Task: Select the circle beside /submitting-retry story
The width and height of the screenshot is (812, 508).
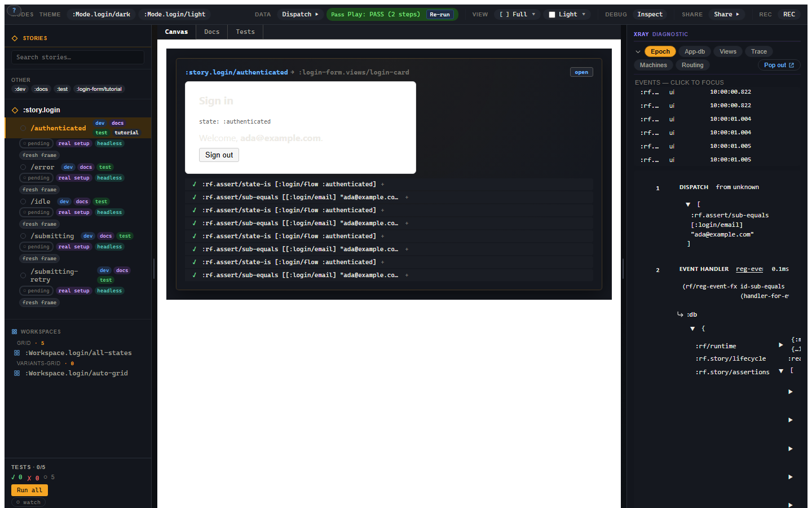Action: point(23,275)
